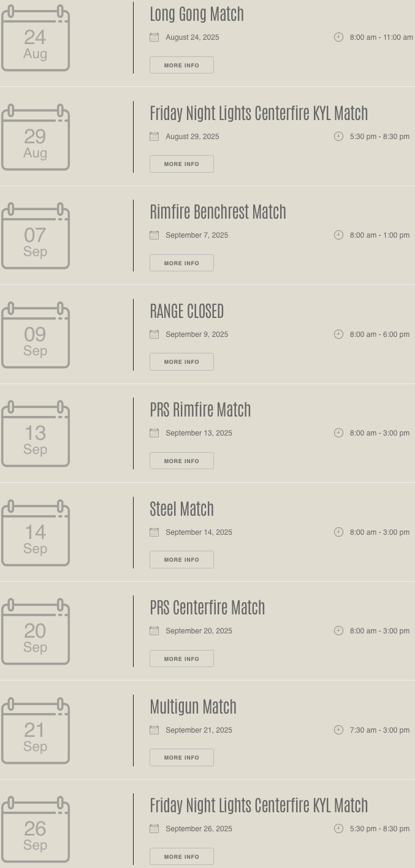Image resolution: width=415 pixels, height=868 pixels.
Task: Click the clock icon beside 7:30 am - 3:00 pm
Action: tap(338, 730)
